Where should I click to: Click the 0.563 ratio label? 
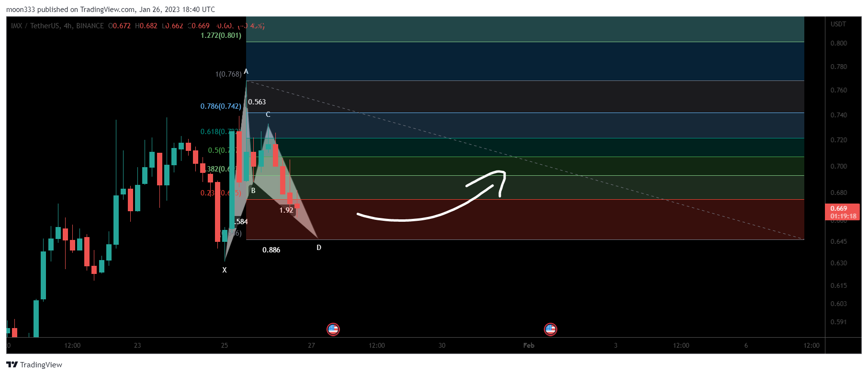click(x=257, y=102)
